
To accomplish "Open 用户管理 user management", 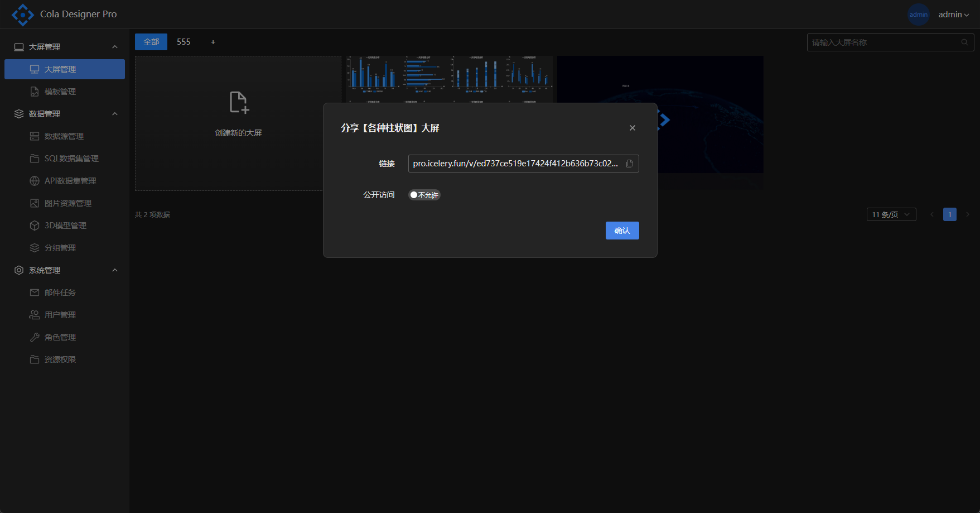I will (60, 315).
